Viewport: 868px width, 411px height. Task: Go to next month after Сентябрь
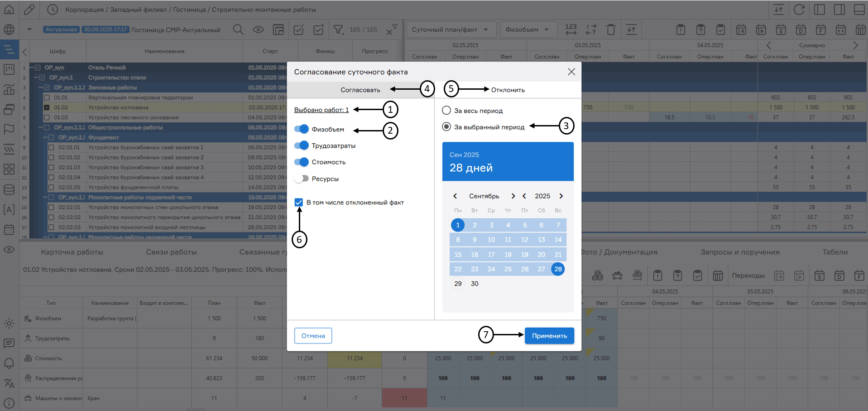click(513, 196)
